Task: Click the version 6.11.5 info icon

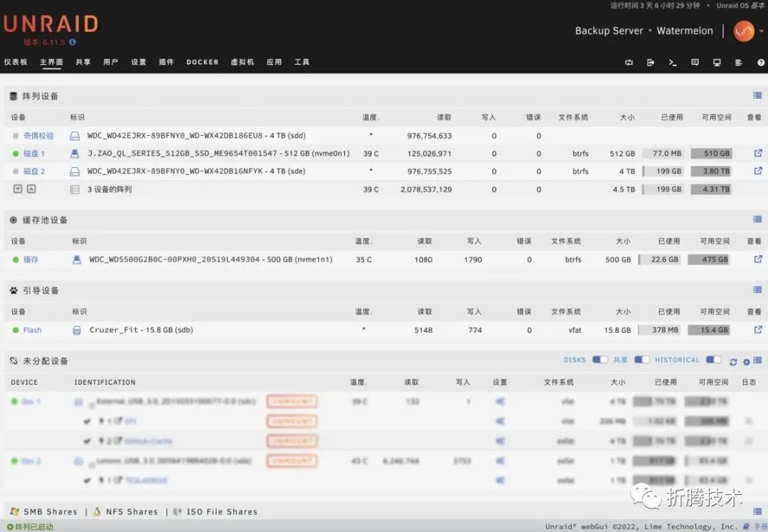Action: [x=73, y=42]
